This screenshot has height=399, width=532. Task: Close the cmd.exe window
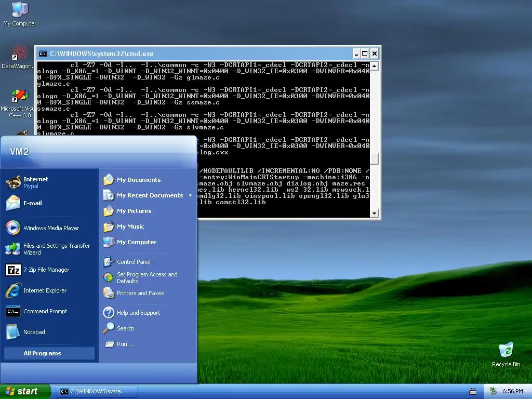(374, 54)
